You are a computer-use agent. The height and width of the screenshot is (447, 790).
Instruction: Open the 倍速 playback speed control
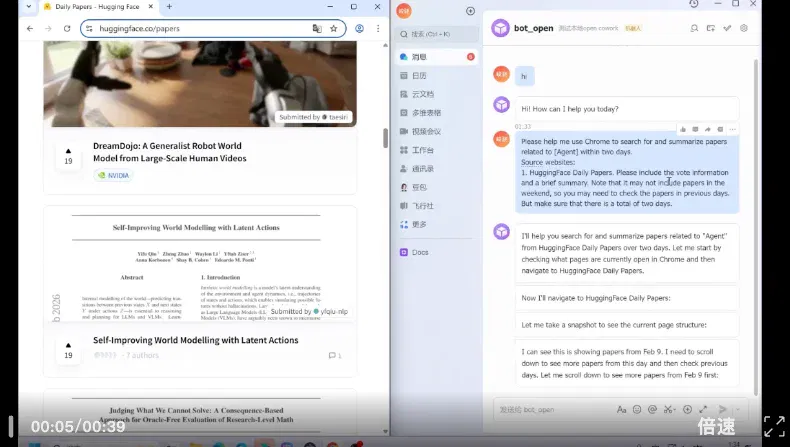[716, 426]
